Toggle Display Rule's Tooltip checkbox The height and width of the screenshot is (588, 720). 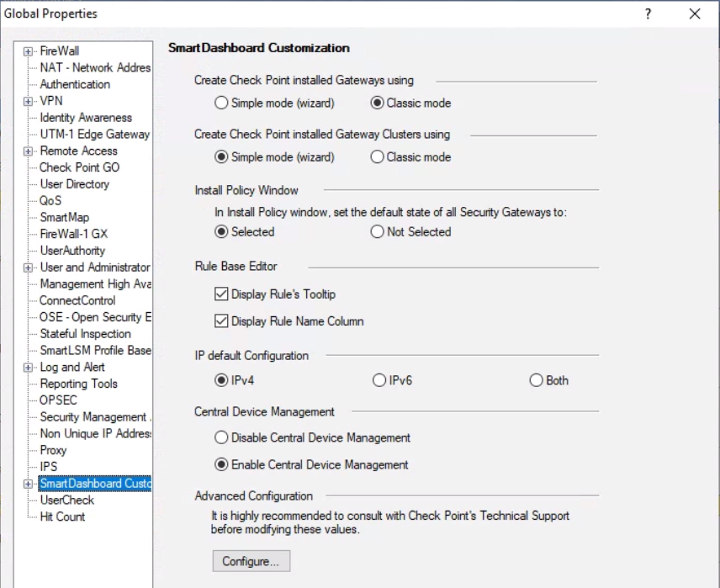click(x=221, y=294)
